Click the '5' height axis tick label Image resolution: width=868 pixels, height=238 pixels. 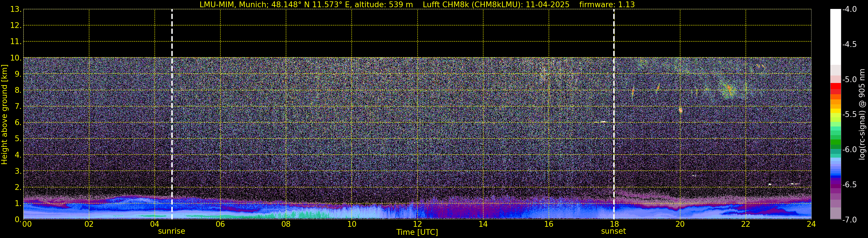[18, 139]
